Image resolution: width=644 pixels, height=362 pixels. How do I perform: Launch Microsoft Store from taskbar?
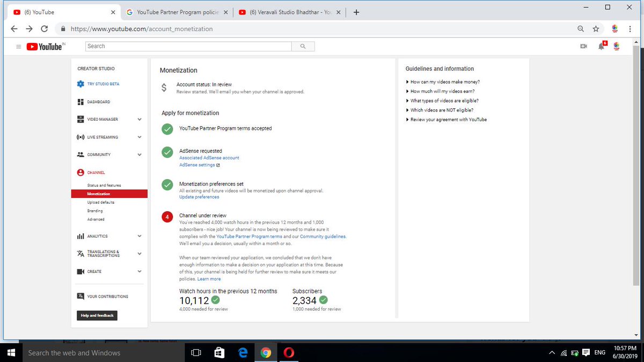pyautogui.click(x=219, y=352)
